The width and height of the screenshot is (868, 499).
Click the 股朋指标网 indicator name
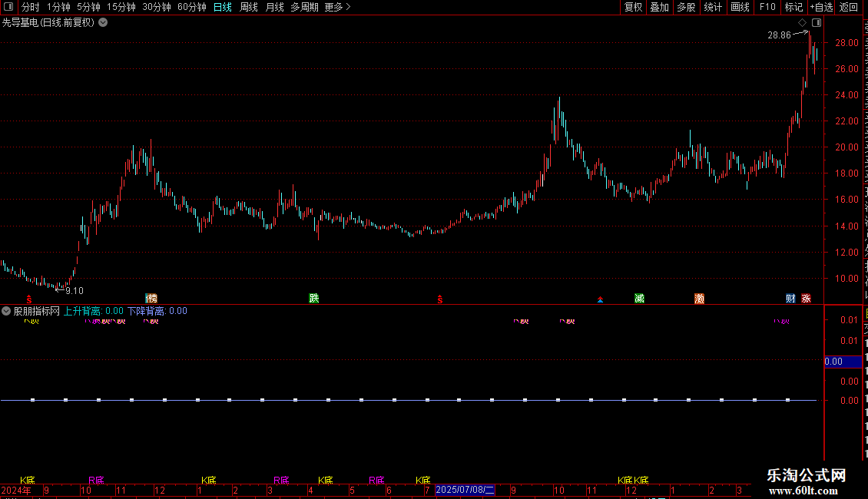point(37,311)
